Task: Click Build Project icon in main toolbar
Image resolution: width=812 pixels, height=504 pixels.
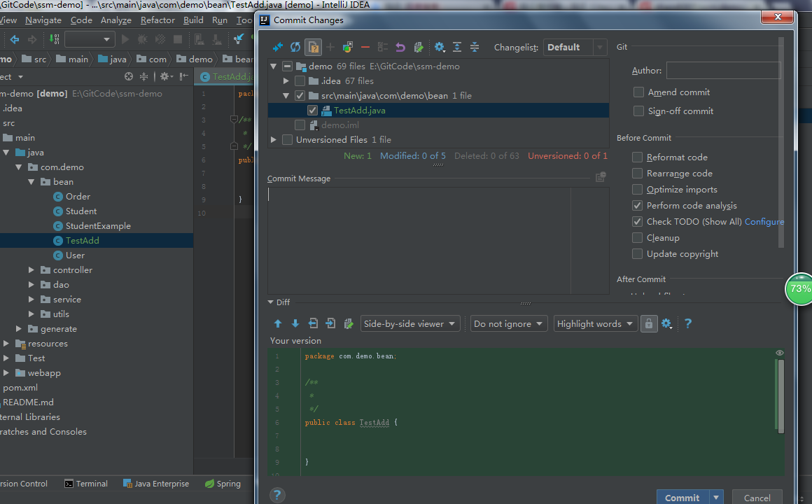Action: (x=54, y=39)
